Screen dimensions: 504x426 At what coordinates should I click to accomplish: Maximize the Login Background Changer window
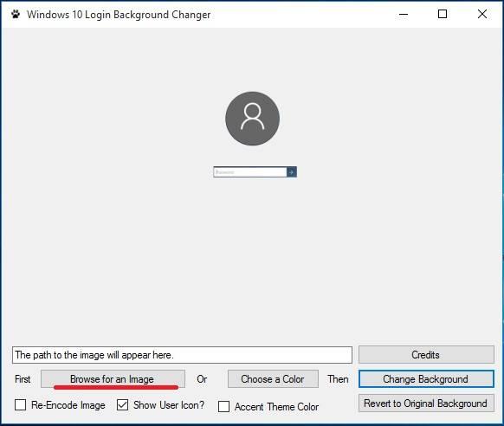[x=443, y=14]
